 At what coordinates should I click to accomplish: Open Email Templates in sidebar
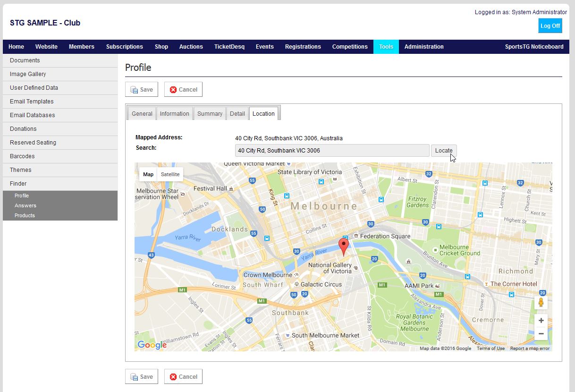[x=60, y=102]
